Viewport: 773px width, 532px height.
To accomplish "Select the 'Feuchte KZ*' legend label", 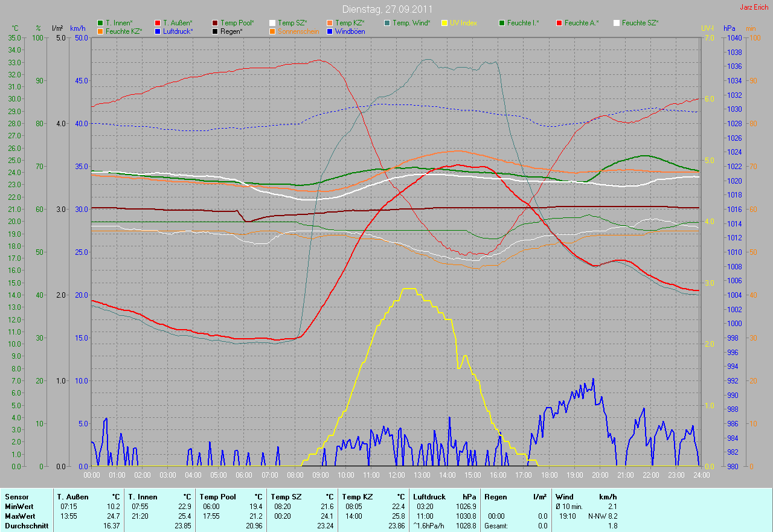I will (123, 31).
